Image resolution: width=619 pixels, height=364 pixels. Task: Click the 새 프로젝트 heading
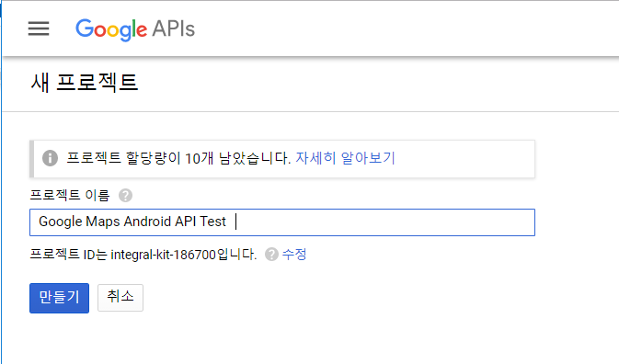[x=85, y=83]
